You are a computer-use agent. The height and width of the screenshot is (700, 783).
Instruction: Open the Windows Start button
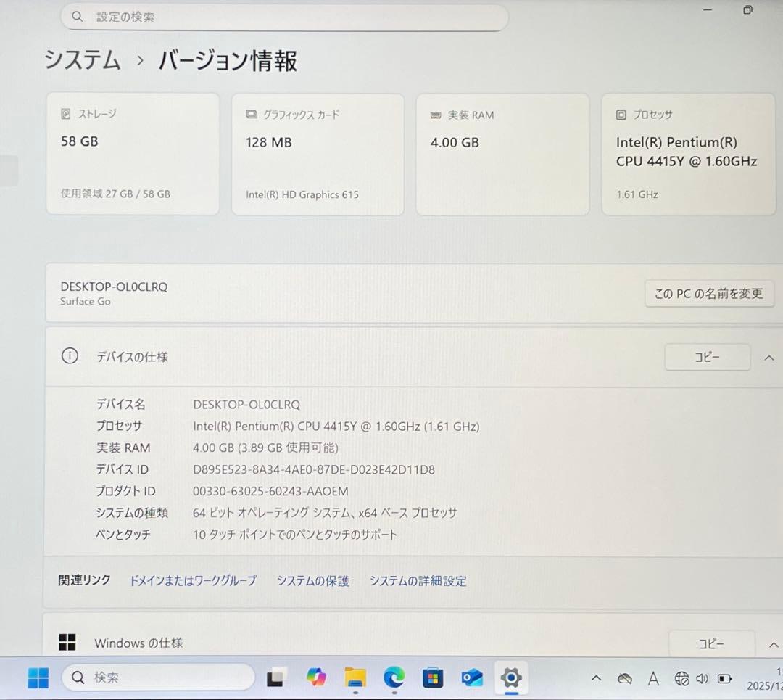coord(38,678)
